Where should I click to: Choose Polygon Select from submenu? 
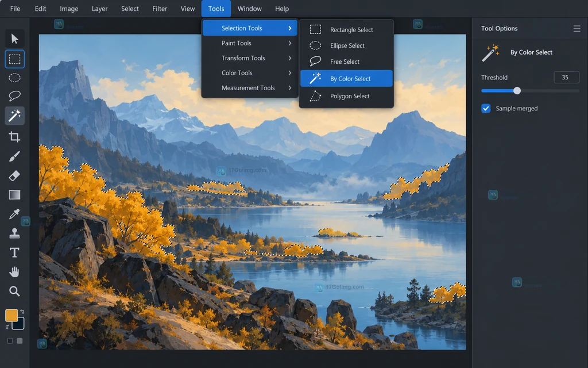coord(346,96)
